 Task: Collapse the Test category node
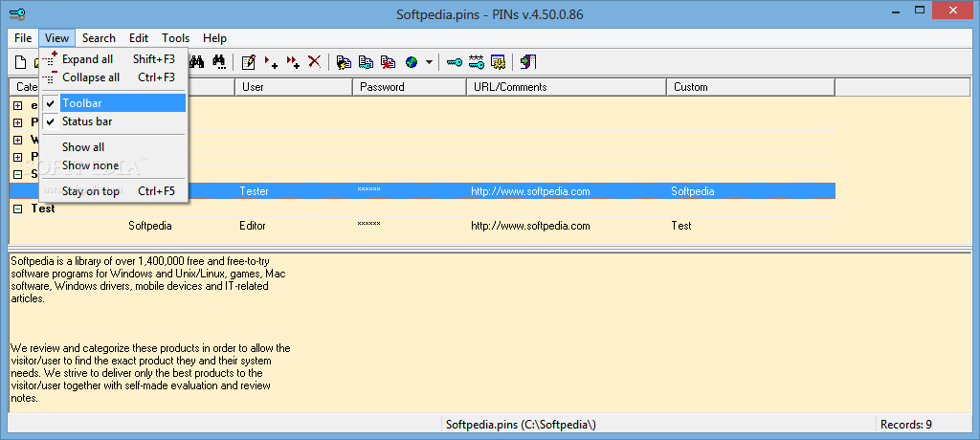point(17,209)
